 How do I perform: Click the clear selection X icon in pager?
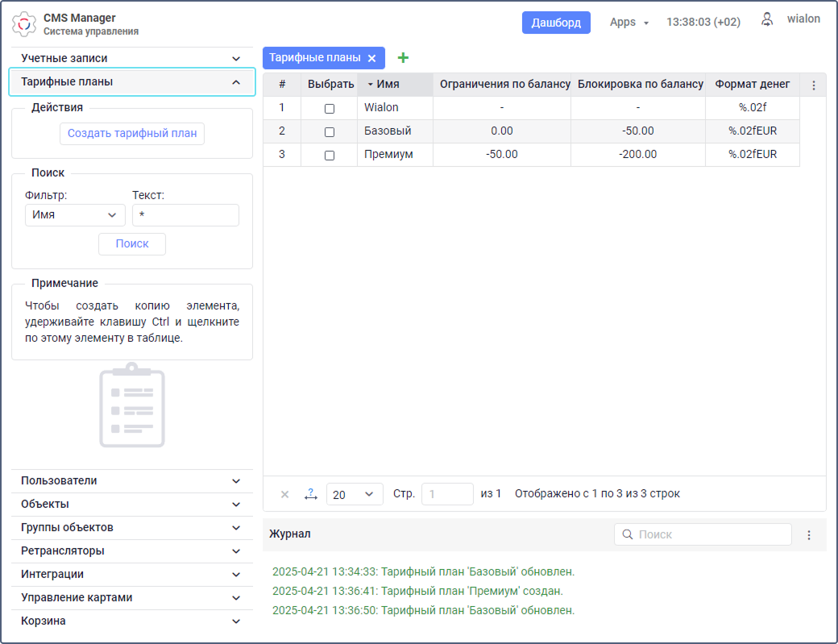[x=284, y=494]
